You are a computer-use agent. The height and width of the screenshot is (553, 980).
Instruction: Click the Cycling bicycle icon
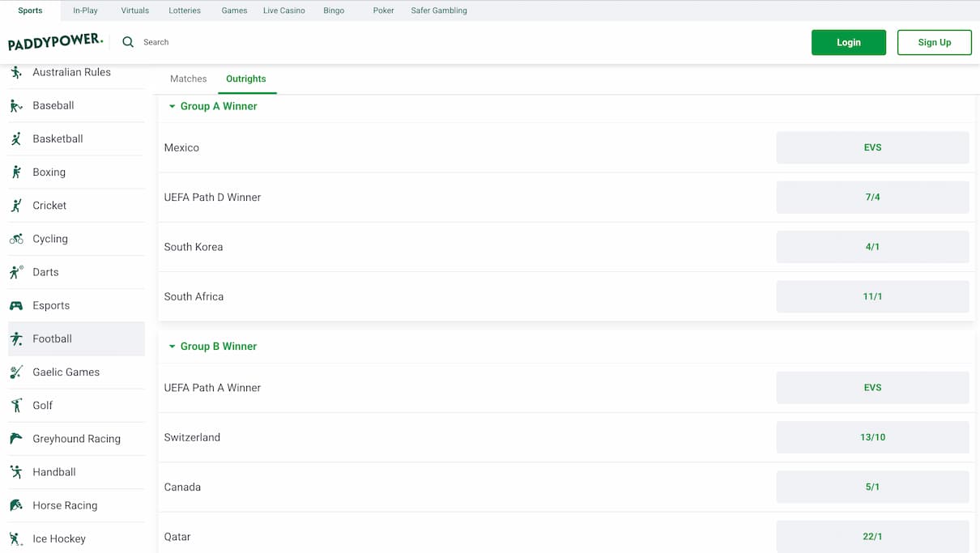(16, 239)
